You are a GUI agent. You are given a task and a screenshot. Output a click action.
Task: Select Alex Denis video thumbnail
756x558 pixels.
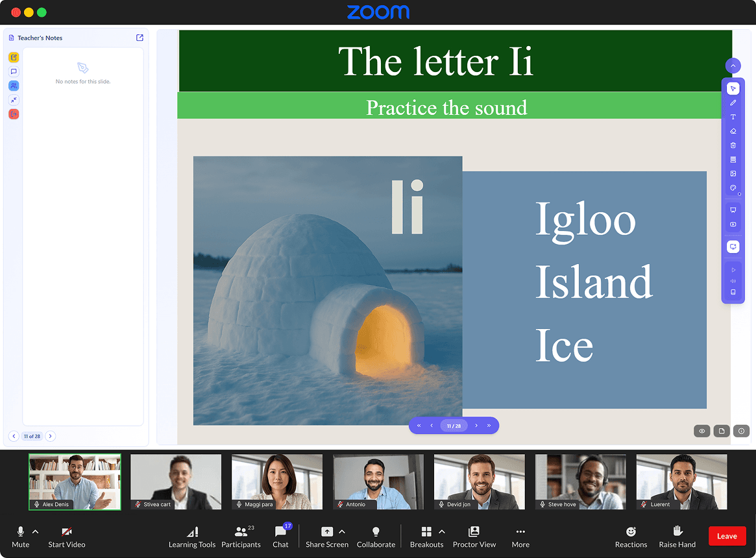coord(75,481)
